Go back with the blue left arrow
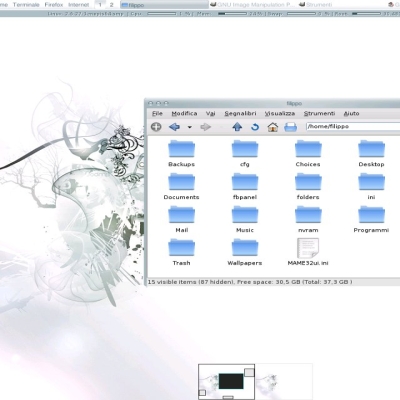Screen dimensions: 400x400 pos(174,127)
